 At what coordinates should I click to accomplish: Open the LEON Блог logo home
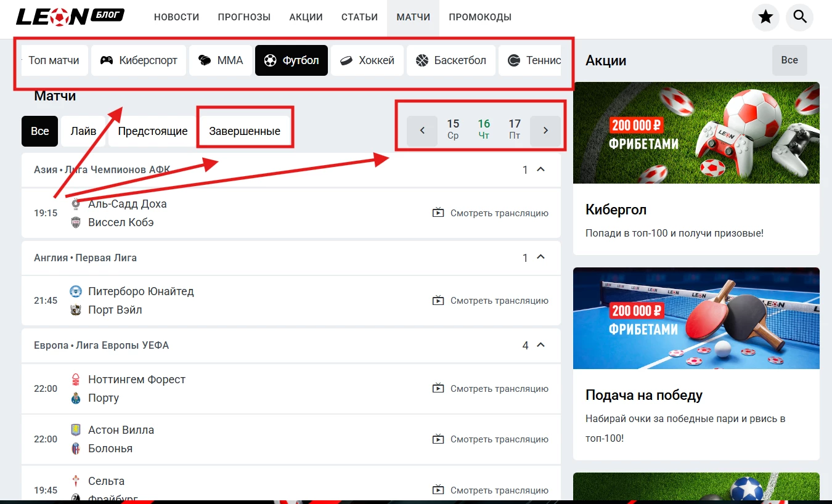[x=70, y=17]
